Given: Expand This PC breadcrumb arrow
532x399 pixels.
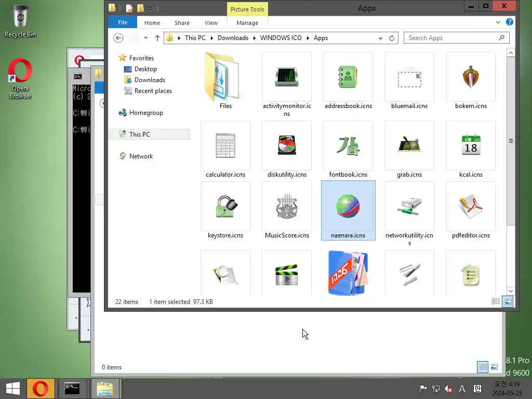Looking at the screenshot, I should (x=212, y=38).
